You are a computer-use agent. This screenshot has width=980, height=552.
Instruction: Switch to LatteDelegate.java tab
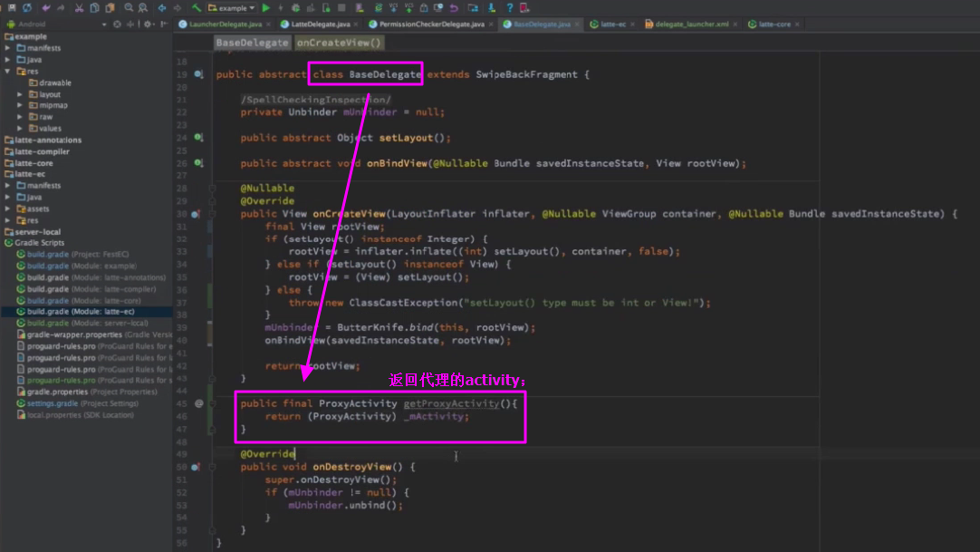pyautogui.click(x=319, y=24)
